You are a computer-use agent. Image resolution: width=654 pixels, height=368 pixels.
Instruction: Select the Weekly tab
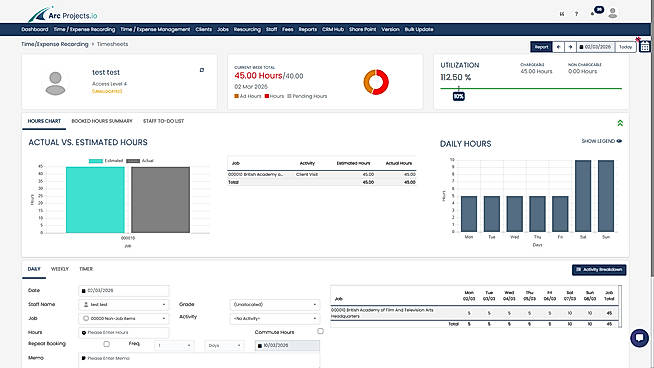(60, 269)
